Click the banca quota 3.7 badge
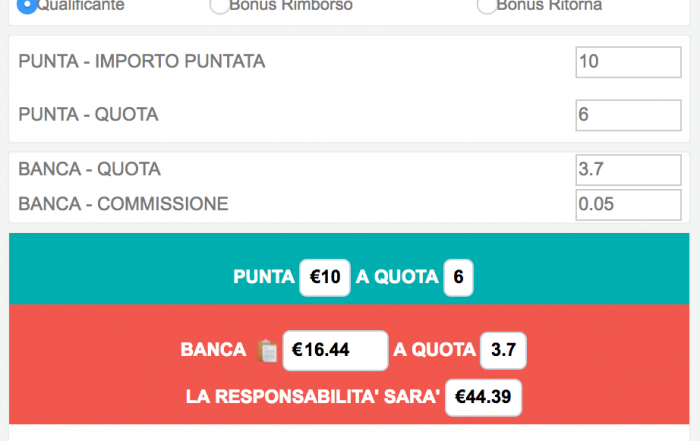Image resolution: width=700 pixels, height=441 pixels. 503,350
